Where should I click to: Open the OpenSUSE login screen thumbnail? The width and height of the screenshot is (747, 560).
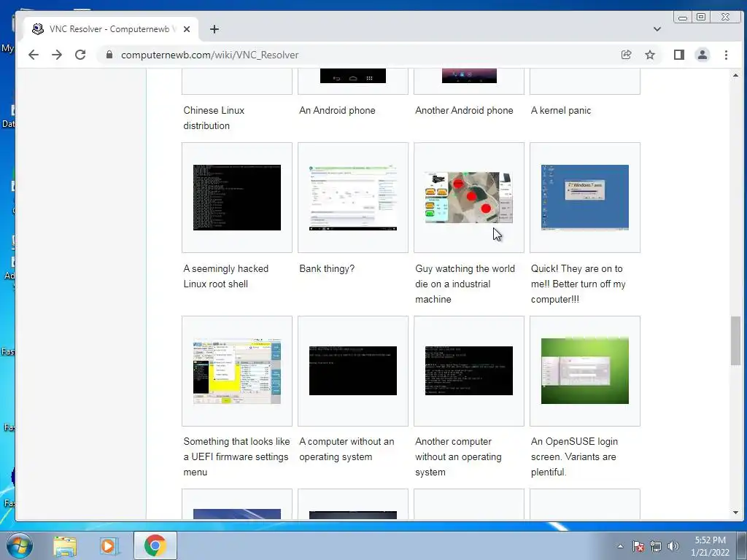click(585, 371)
